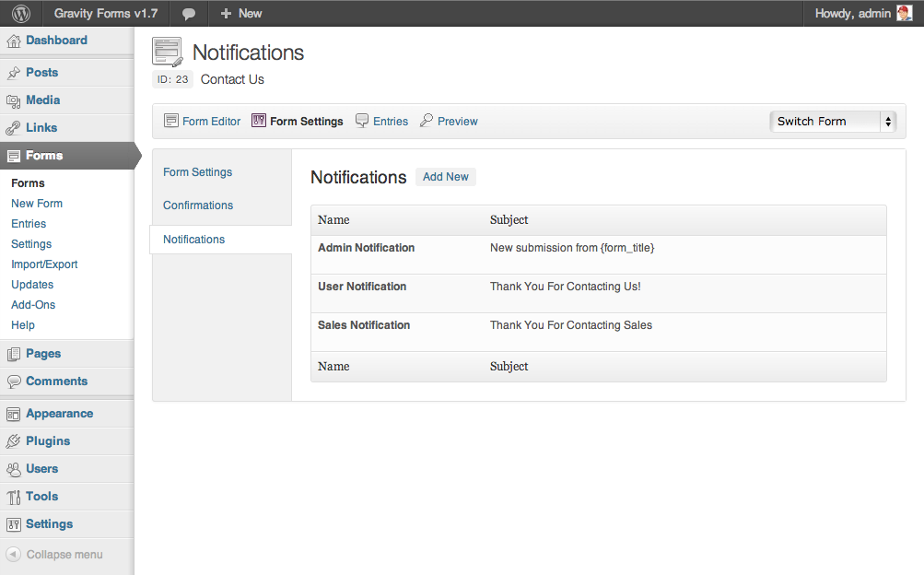Open Gravity Forms v1.7 site menu
Image resolution: width=924 pixels, height=575 pixels.
point(106,13)
